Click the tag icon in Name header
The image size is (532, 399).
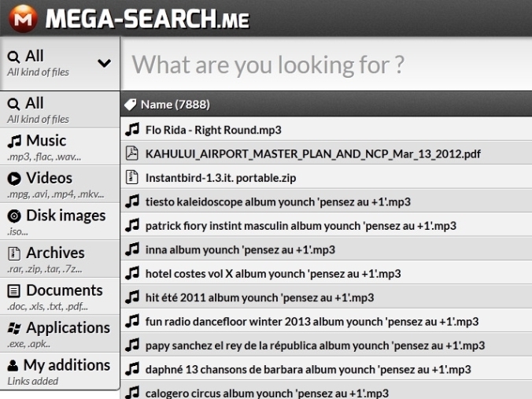131,105
